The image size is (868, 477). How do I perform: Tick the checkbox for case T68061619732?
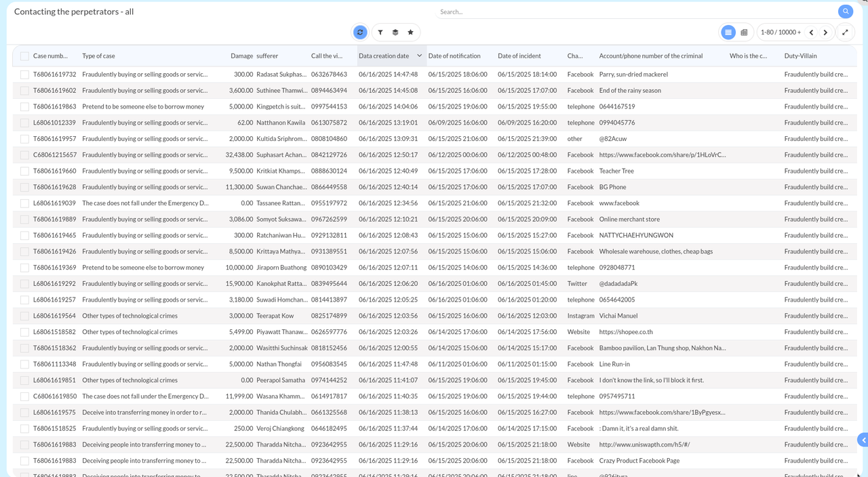click(x=24, y=75)
